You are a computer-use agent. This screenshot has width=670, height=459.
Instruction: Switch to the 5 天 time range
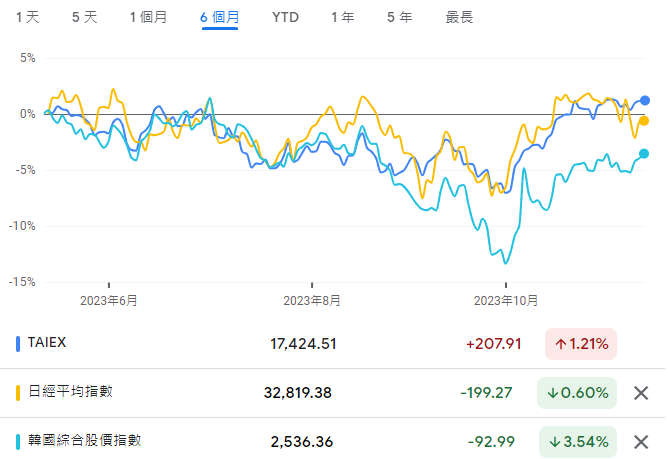[x=85, y=17]
